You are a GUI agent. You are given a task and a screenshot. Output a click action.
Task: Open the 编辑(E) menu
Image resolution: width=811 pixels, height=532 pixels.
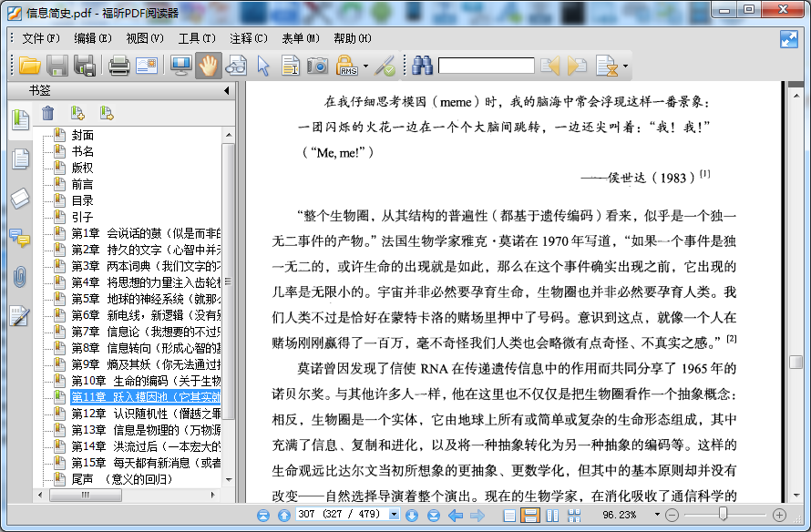click(x=93, y=38)
